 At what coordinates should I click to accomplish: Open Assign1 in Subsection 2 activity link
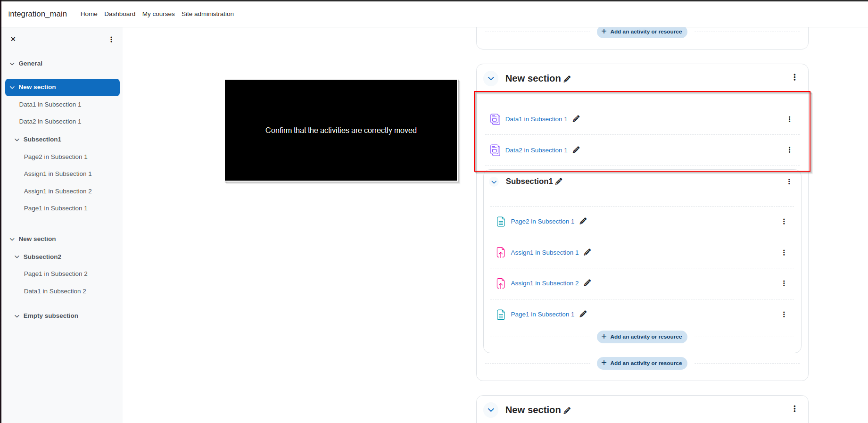click(545, 283)
